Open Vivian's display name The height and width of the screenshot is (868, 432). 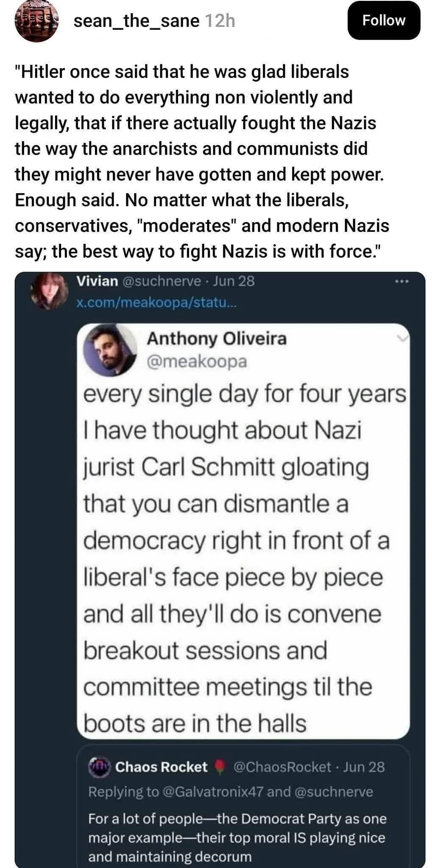97,281
